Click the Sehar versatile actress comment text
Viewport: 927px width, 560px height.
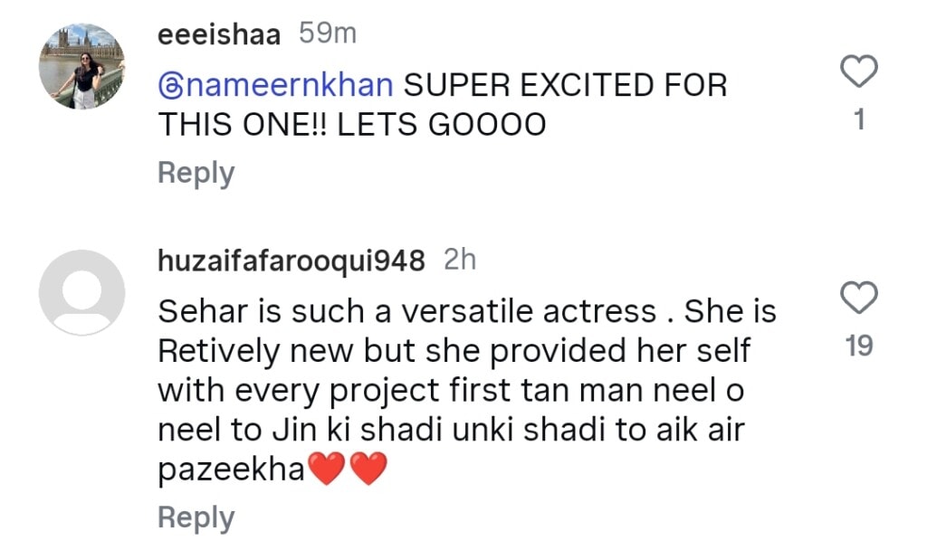pos(453,389)
